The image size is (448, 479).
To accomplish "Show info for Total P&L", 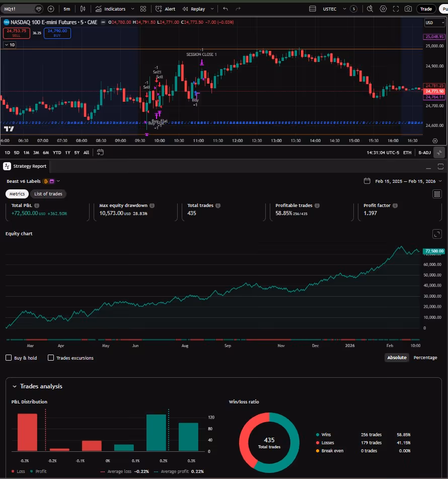I will point(37,206).
